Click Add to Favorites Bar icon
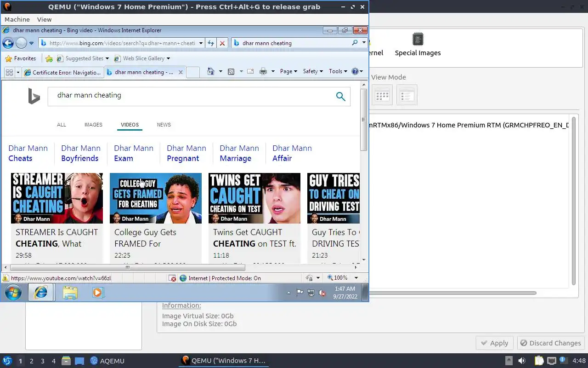 click(49, 58)
